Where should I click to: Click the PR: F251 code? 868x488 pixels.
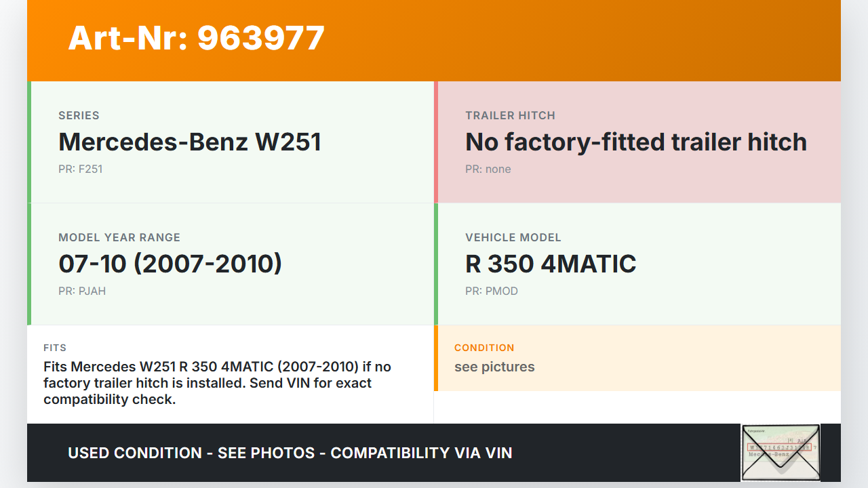coord(80,169)
